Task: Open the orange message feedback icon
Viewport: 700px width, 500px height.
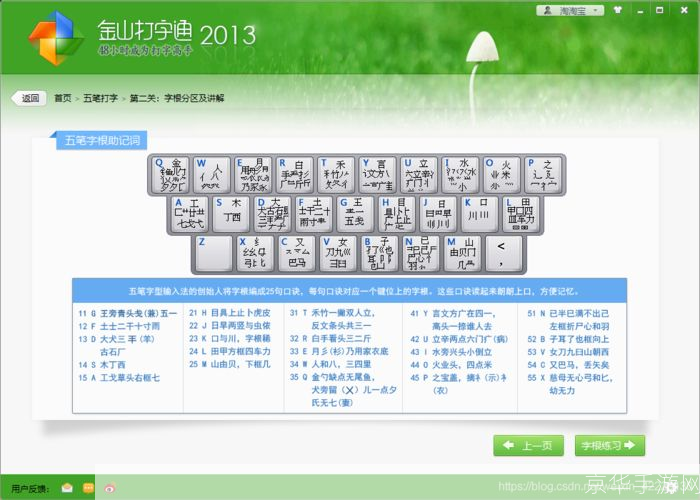Action: click(88, 488)
